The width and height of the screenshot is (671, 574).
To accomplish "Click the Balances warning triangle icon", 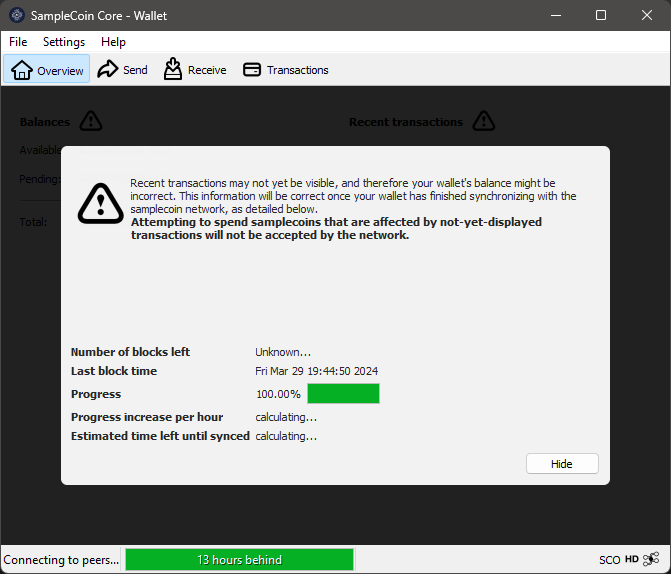I will click(91, 121).
